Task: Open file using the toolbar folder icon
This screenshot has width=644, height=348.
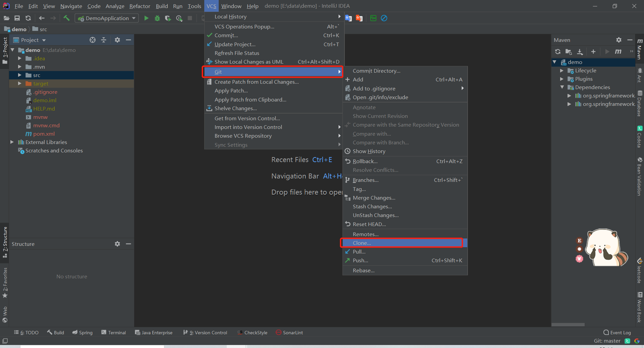Action: [x=6, y=18]
